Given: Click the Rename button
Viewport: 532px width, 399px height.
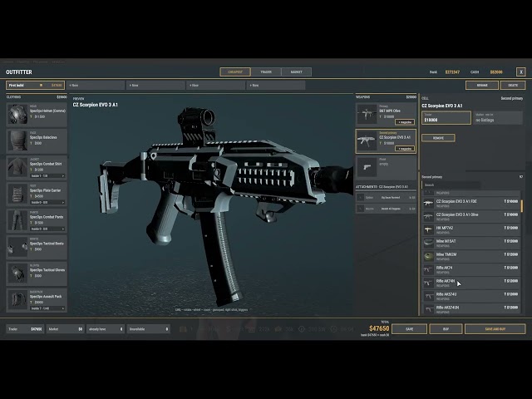Looking at the screenshot, I should coord(482,85).
